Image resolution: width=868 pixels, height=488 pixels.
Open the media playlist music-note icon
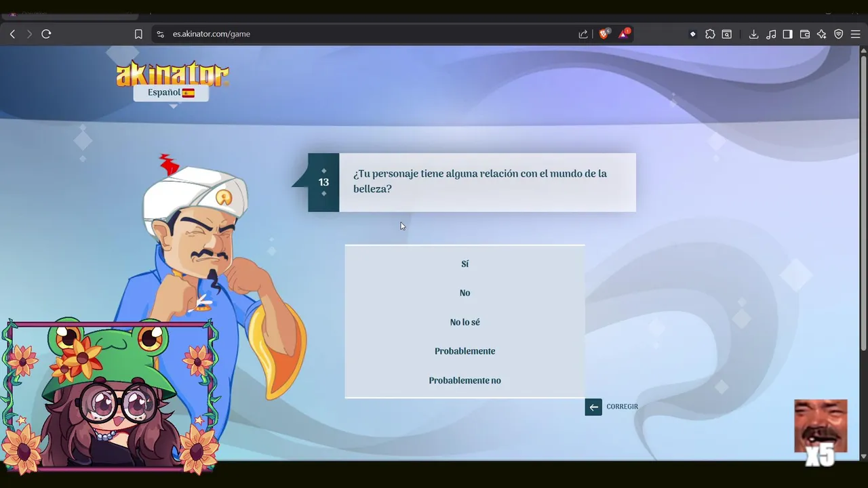(x=771, y=34)
